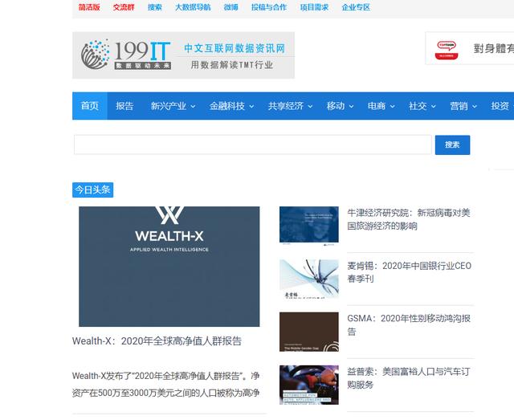Click the 199IT site logo
This screenshot has width=514, height=420.
tap(183, 55)
